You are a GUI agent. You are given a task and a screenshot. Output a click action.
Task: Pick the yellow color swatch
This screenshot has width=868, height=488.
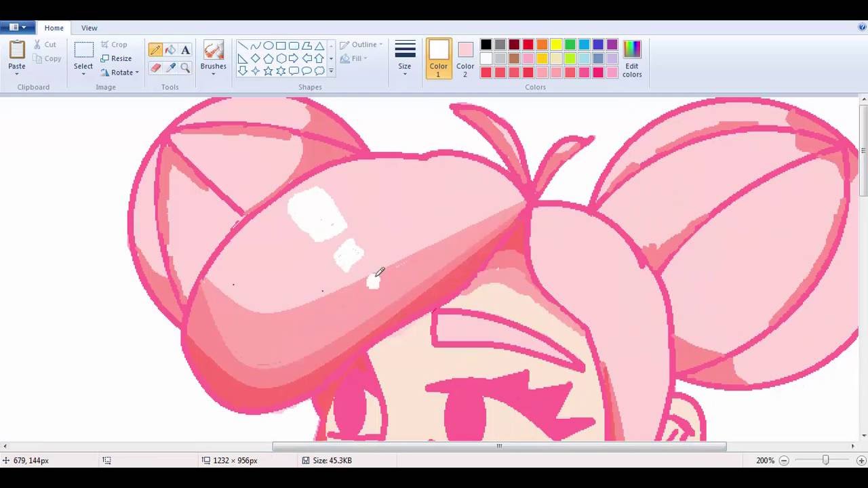click(x=556, y=45)
